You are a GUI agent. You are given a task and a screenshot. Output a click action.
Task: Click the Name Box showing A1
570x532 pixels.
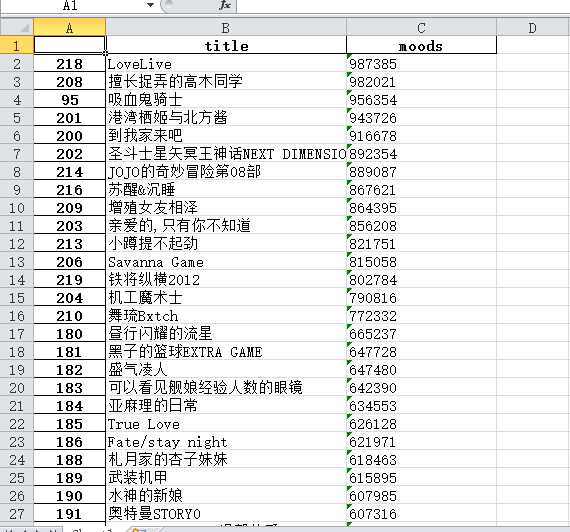pyautogui.click(x=71, y=5)
